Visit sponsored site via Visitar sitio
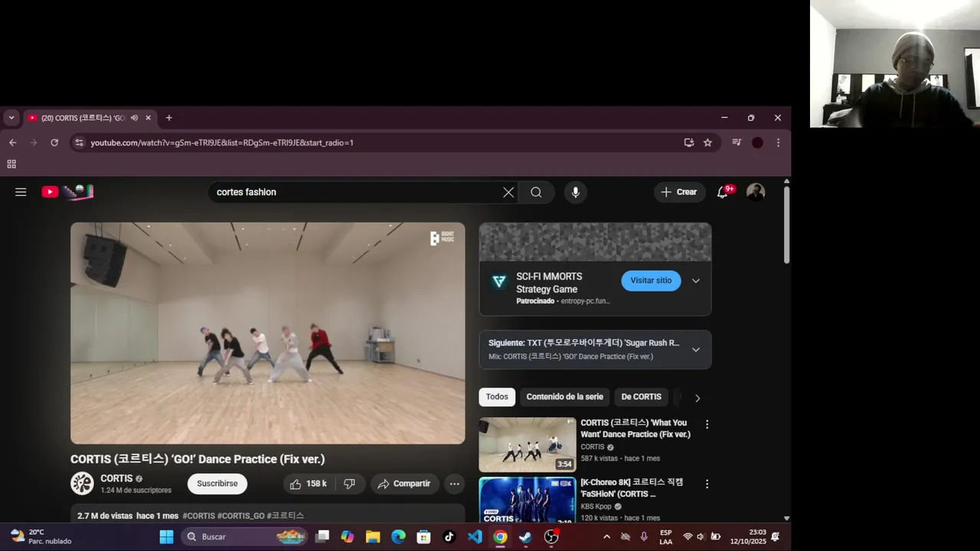The width and height of the screenshot is (980, 551). [651, 281]
